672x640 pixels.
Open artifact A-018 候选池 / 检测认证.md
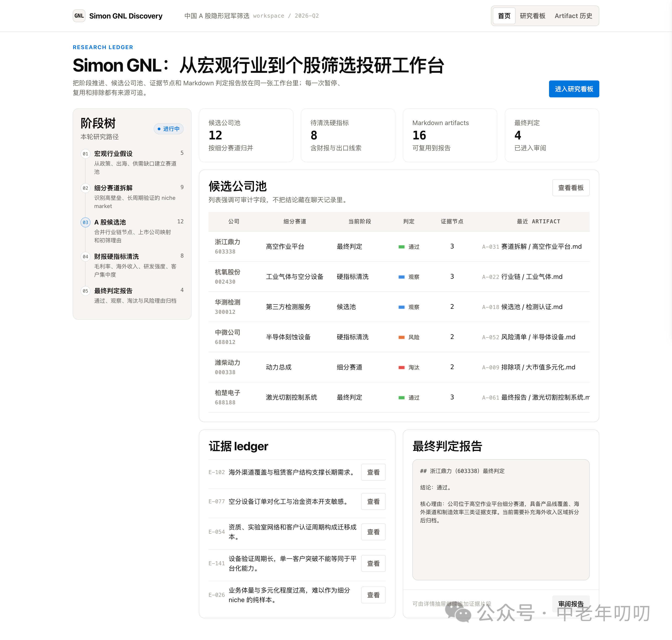point(522,307)
